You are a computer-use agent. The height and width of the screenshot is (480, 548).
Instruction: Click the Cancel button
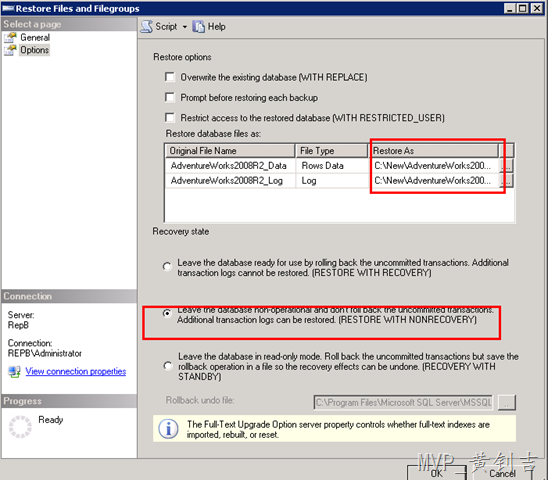[x=502, y=473]
